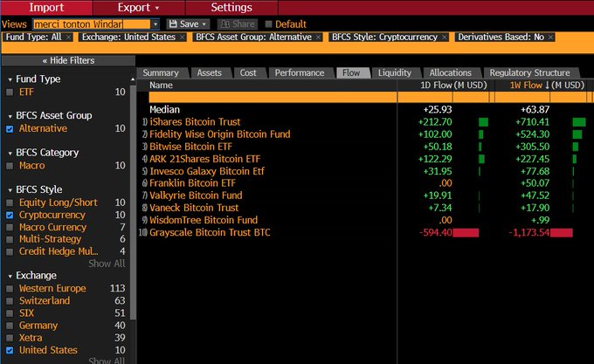
Task: Remove Derivatives Based: No filter chip
Action: coord(550,37)
